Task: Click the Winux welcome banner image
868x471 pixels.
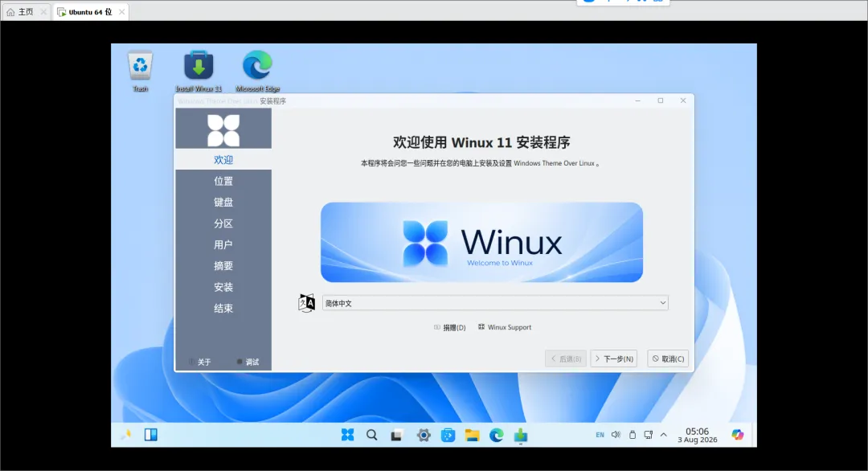Action: [x=481, y=243]
